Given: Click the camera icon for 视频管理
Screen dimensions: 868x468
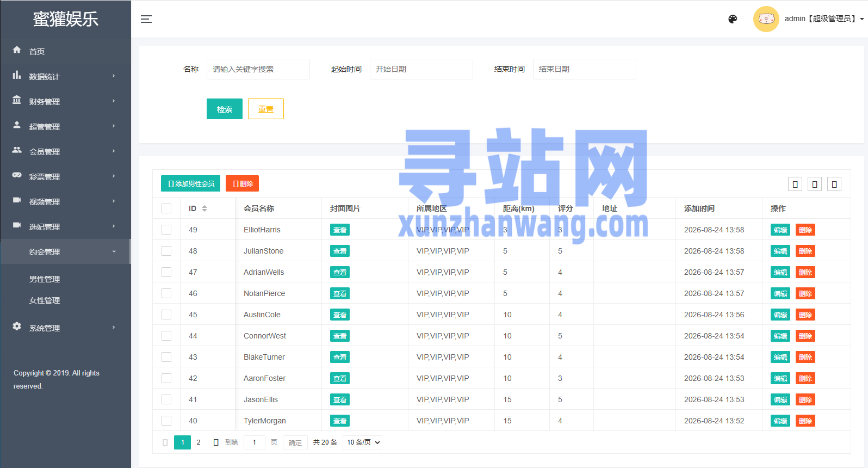Looking at the screenshot, I should click(17, 200).
